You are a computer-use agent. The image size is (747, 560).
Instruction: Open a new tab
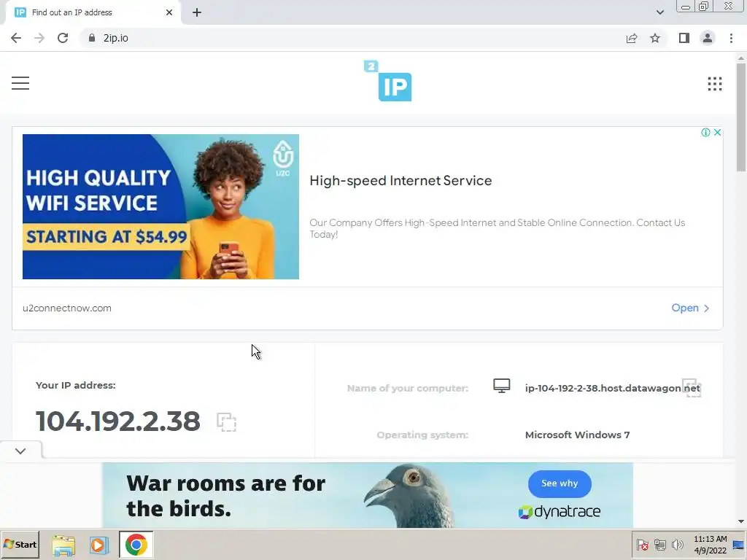click(197, 13)
